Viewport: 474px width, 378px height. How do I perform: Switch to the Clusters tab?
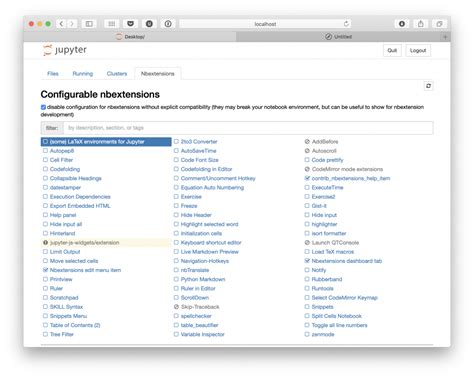click(117, 74)
